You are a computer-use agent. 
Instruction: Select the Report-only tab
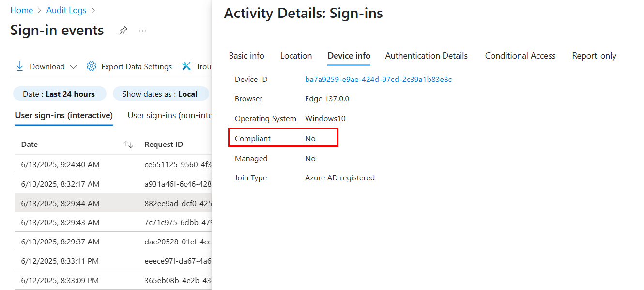pyautogui.click(x=594, y=55)
